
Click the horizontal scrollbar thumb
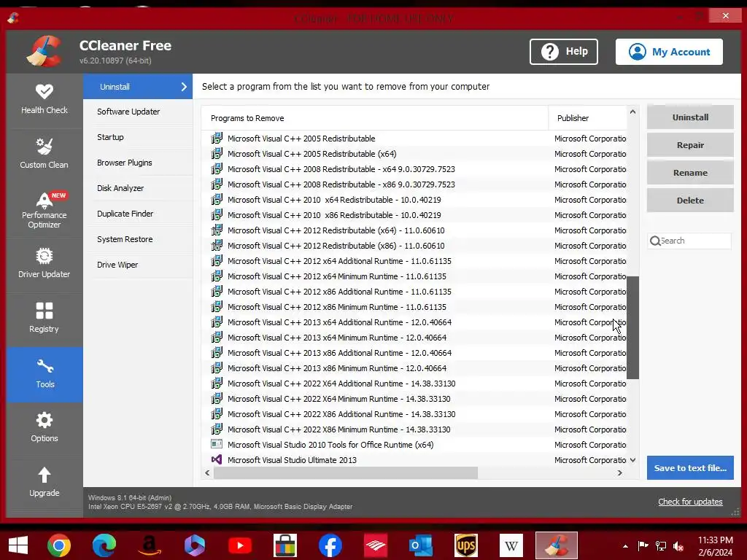pos(345,472)
